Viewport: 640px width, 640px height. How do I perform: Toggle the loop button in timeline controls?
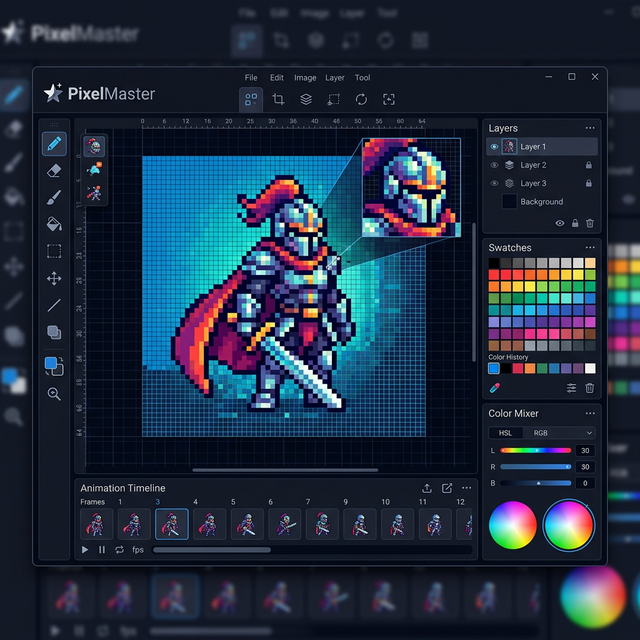tap(119, 550)
